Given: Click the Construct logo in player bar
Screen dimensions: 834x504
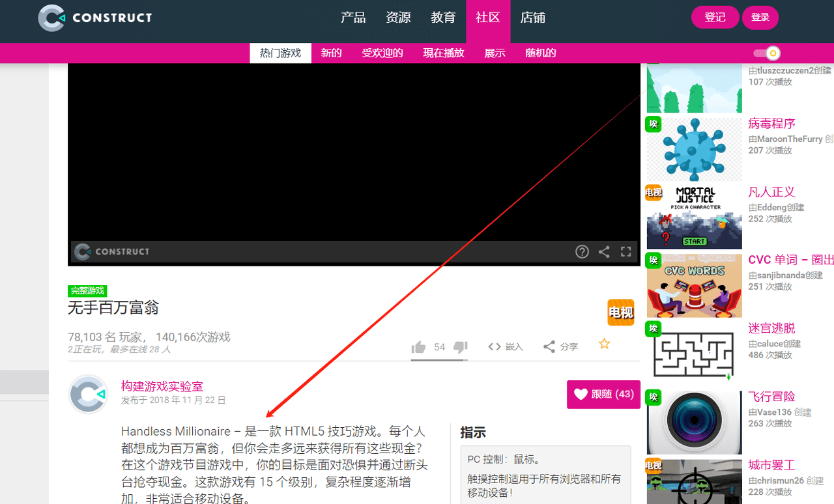Looking at the screenshot, I should tap(112, 252).
